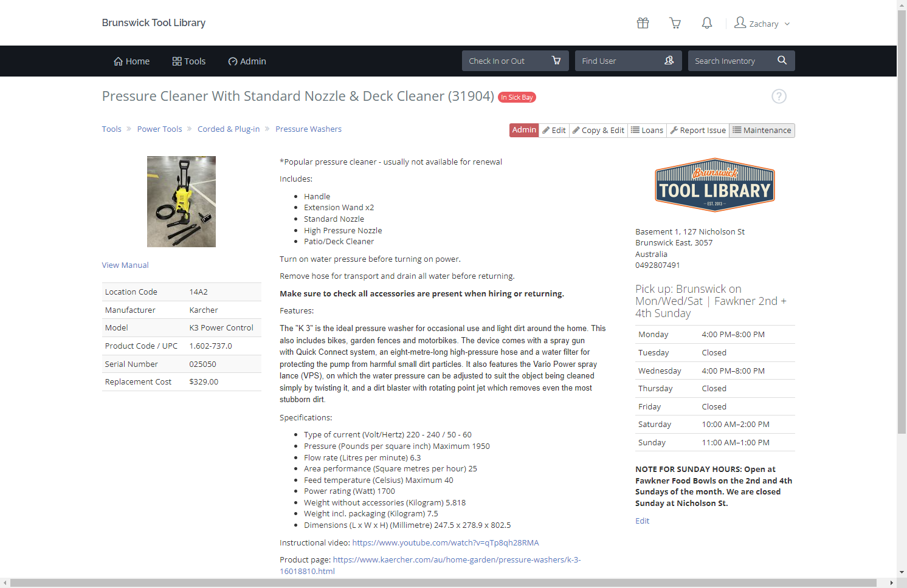Click the In Sick Bay status badge
This screenshot has height=588, width=907.
[517, 97]
